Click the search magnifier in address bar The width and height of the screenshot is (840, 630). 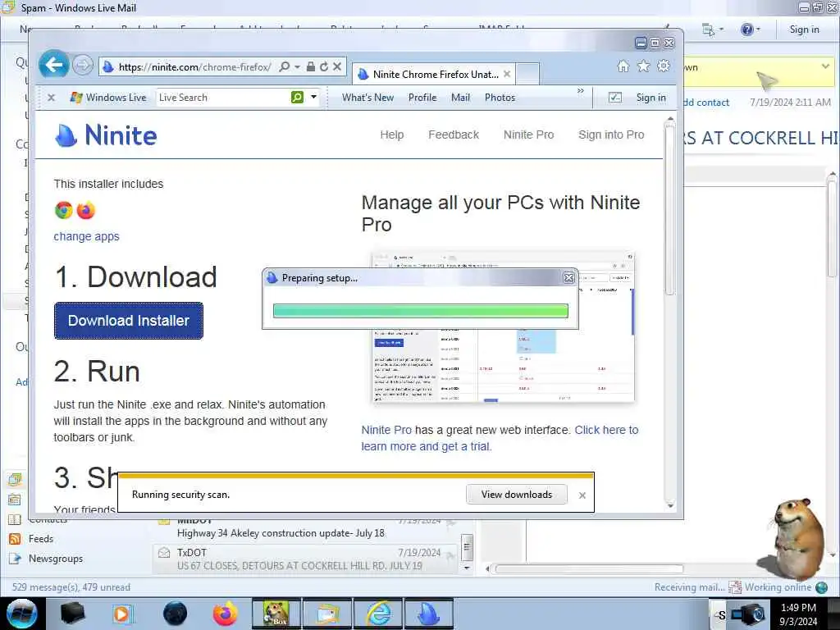pyautogui.click(x=285, y=66)
